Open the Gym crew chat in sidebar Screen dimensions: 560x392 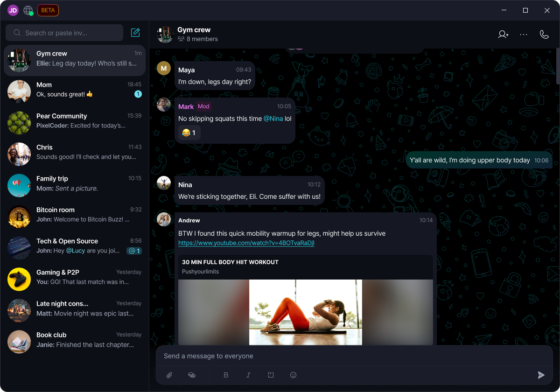pyautogui.click(x=75, y=60)
